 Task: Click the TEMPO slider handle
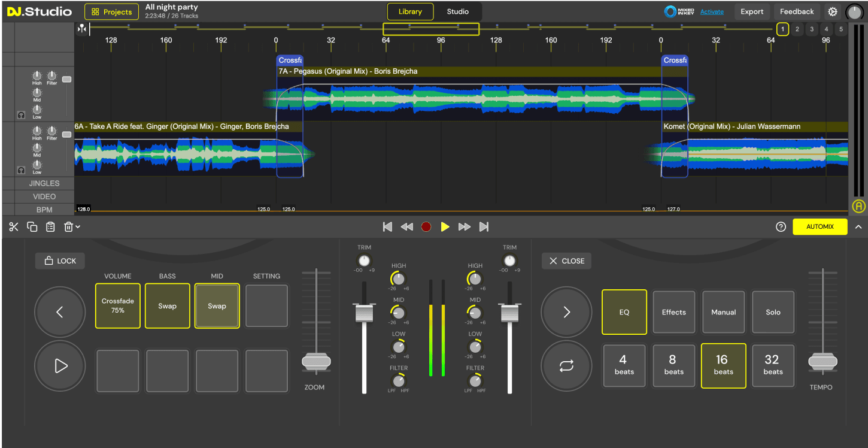pos(823,361)
